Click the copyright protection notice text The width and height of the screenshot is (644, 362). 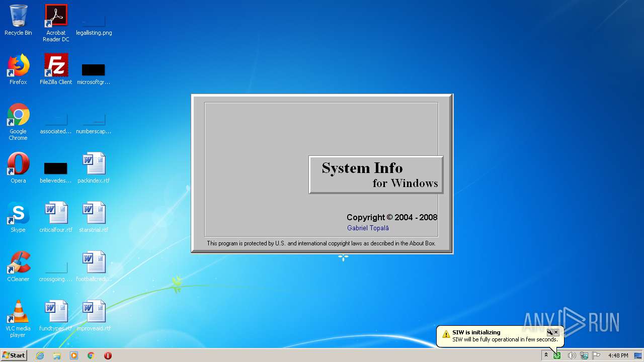pyautogui.click(x=321, y=243)
